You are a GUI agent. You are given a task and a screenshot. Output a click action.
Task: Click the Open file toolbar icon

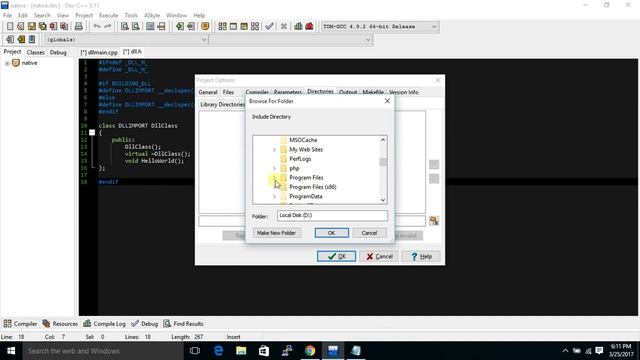tap(20, 27)
